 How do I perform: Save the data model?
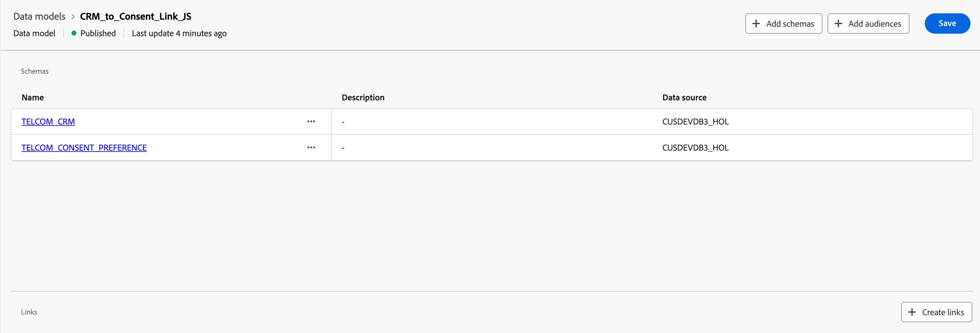(x=947, y=23)
